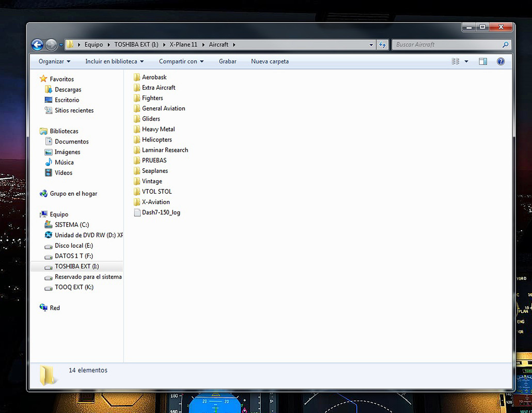Screen dimensions: 532x413
Task: Open DATOS 1 T (F:) drive
Action: pyautogui.click(x=74, y=256)
